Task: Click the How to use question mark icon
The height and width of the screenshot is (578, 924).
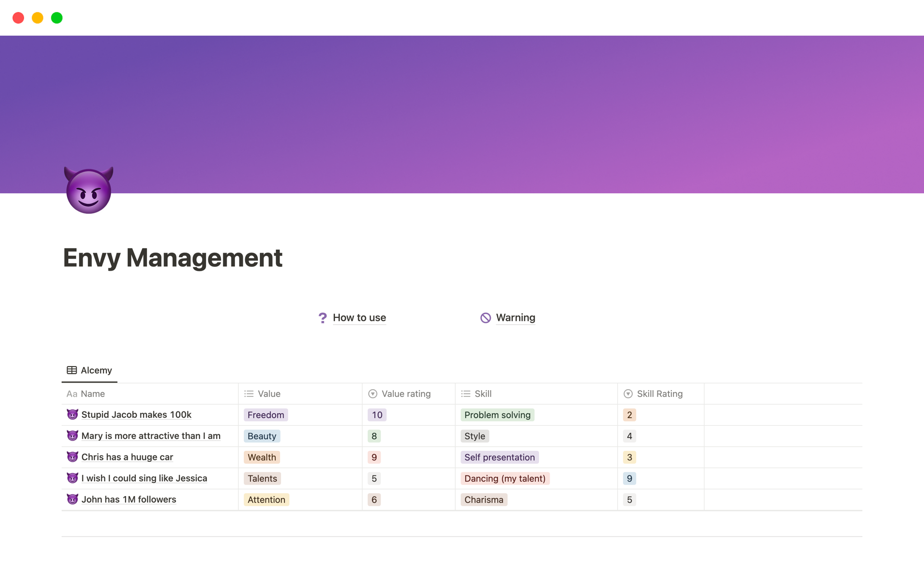Action: click(322, 317)
